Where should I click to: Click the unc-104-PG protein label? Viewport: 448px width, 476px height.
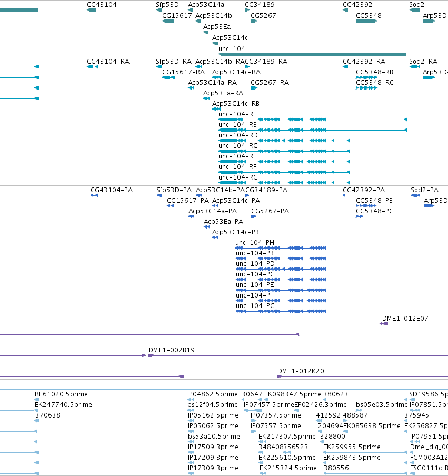click(255, 306)
